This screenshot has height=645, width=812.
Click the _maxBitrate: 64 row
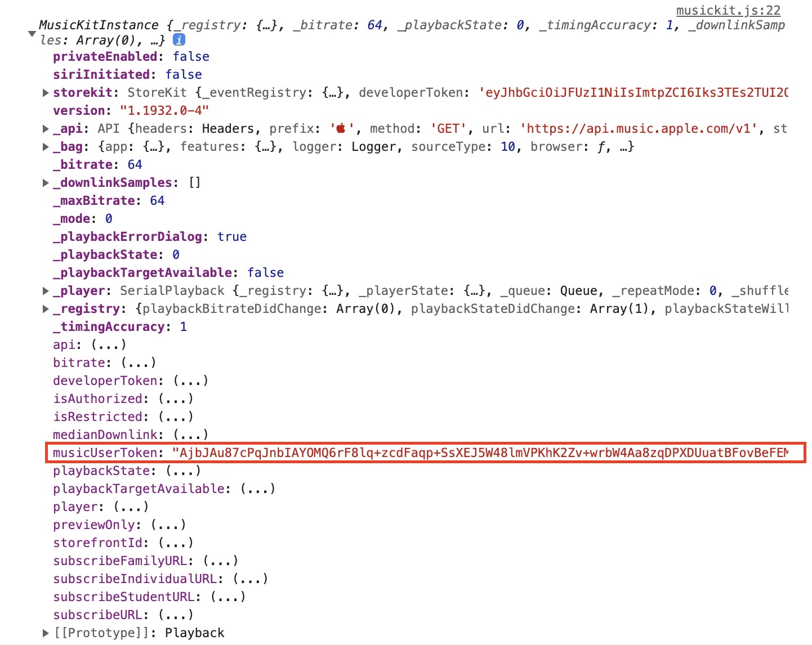[109, 200]
